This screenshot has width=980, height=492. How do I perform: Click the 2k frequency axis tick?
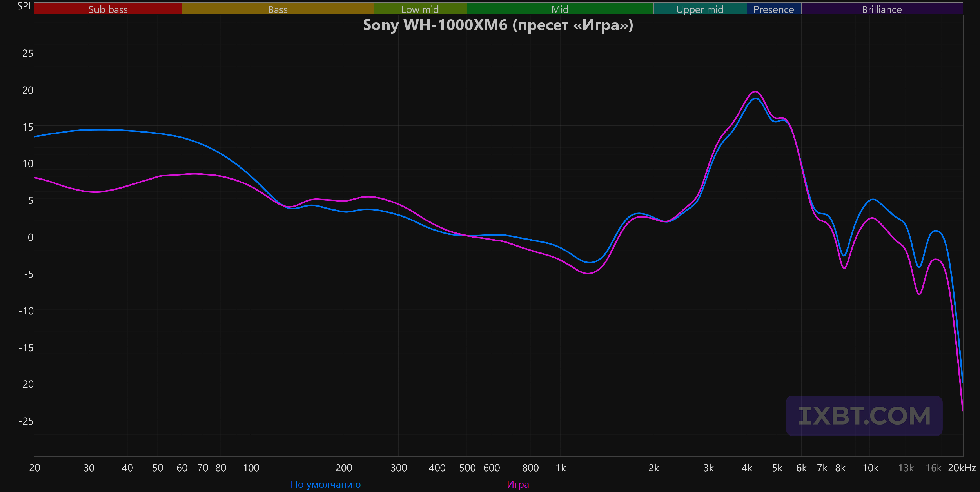point(653,468)
